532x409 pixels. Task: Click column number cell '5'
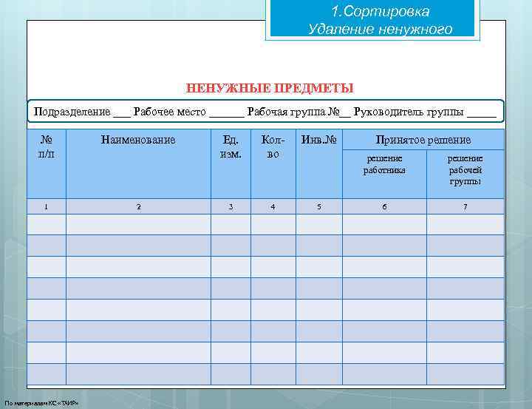[x=319, y=206]
